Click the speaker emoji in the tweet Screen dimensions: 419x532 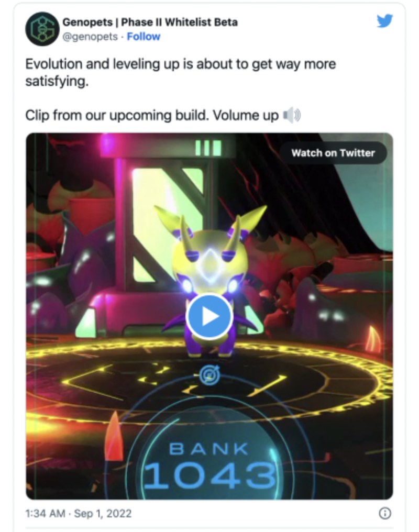click(291, 115)
